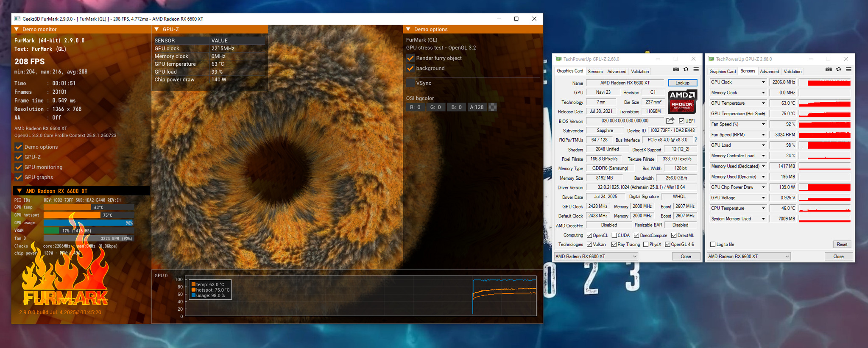This screenshot has width=868, height=348.
Task: Click the AMD Radeon Graphics logo
Action: [682, 102]
